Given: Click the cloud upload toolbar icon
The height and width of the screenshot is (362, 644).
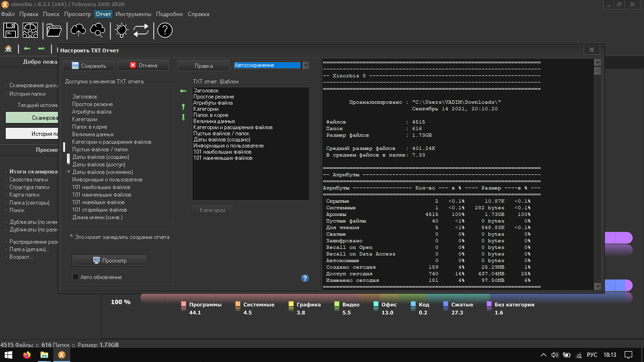Looking at the screenshot, I should coord(78,31).
